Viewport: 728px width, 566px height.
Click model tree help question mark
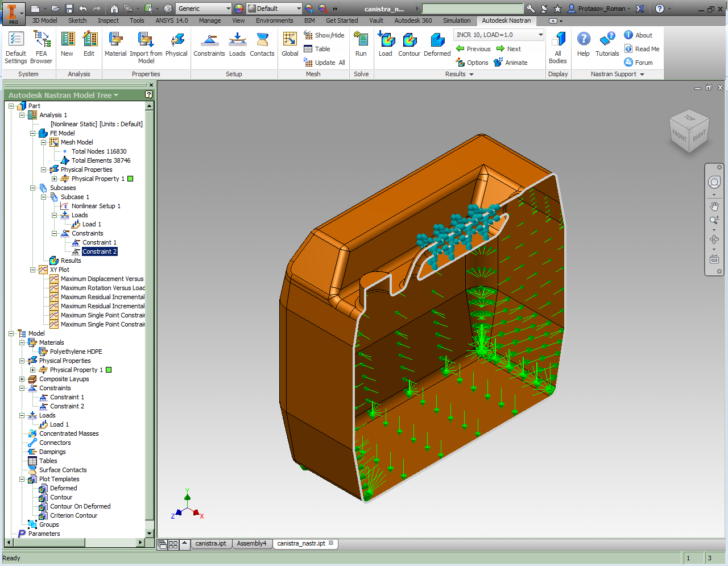(149, 94)
